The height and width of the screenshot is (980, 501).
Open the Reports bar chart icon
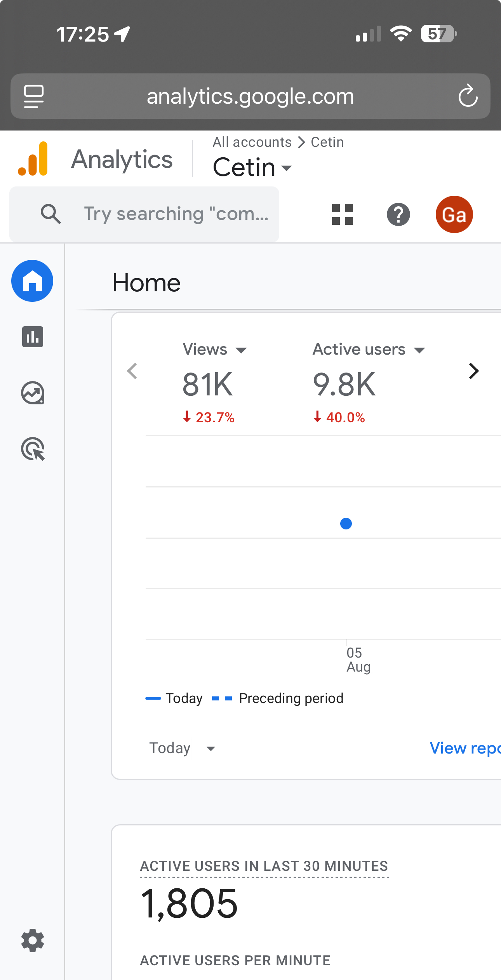click(x=33, y=337)
